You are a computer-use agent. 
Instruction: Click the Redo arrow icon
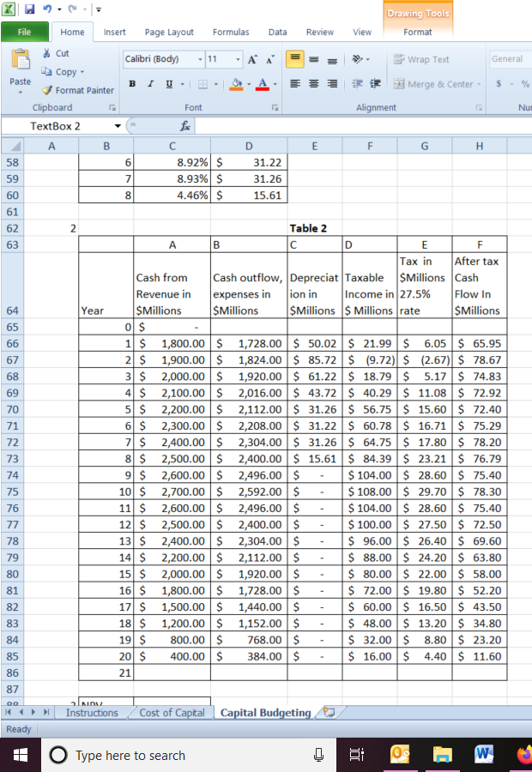[x=73, y=9]
